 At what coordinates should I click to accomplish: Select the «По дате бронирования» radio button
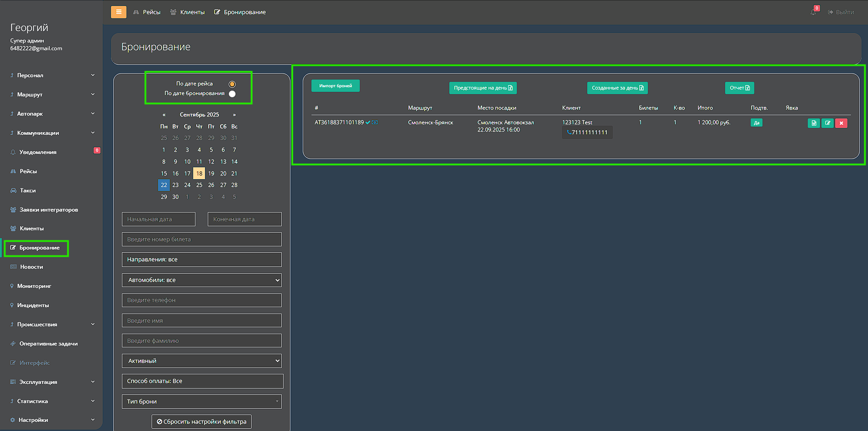[x=232, y=94]
